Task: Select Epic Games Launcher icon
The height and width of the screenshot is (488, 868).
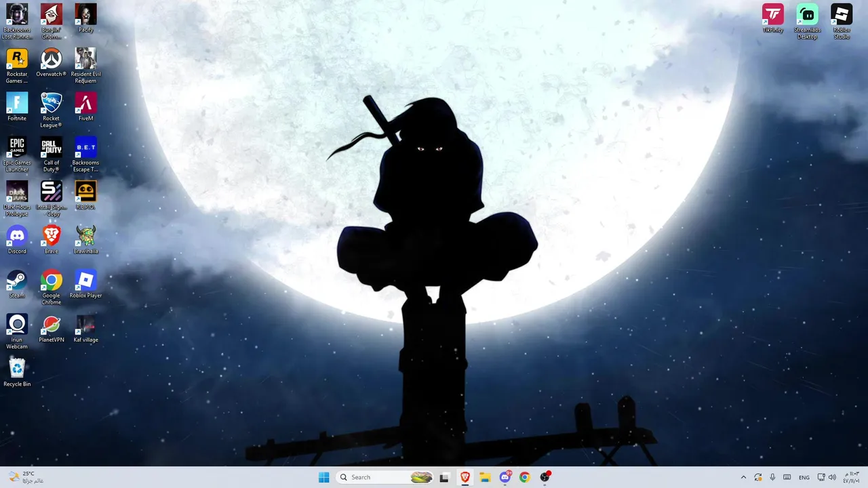Action: [x=17, y=155]
